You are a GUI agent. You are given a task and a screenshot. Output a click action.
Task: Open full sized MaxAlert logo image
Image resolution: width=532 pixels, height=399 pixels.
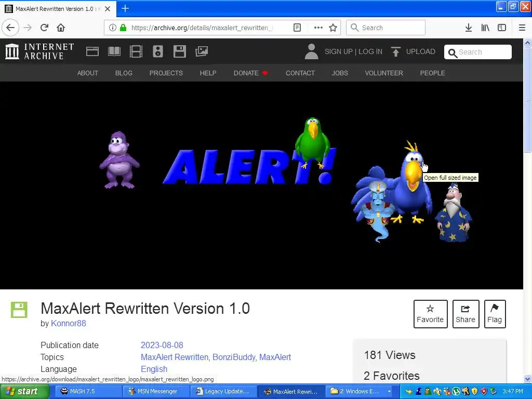(x=261, y=185)
